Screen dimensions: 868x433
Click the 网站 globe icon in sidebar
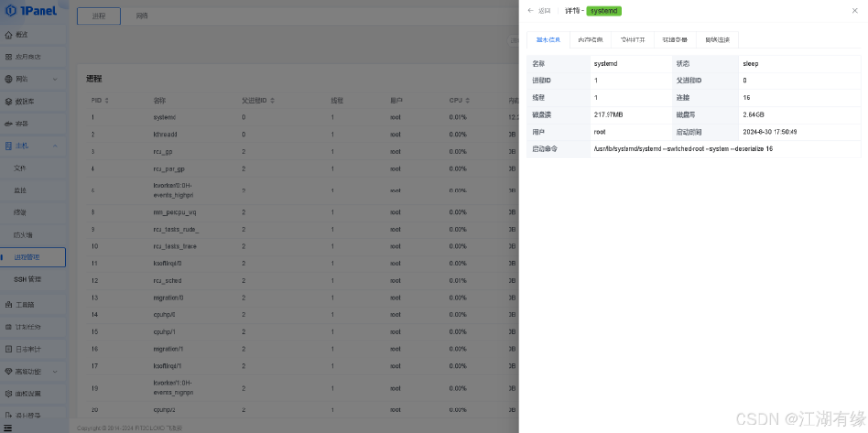point(8,79)
